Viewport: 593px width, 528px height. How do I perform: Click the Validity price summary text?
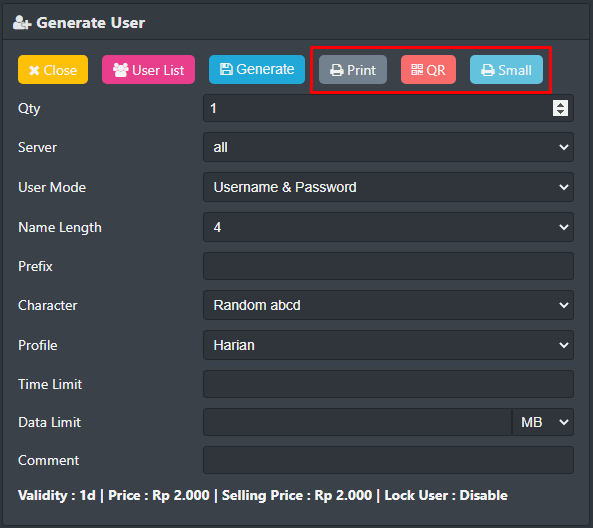click(x=263, y=495)
